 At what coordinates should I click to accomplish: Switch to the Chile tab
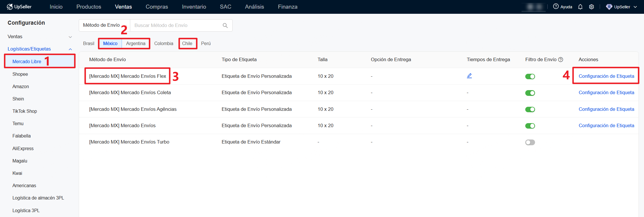click(x=187, y=43)
